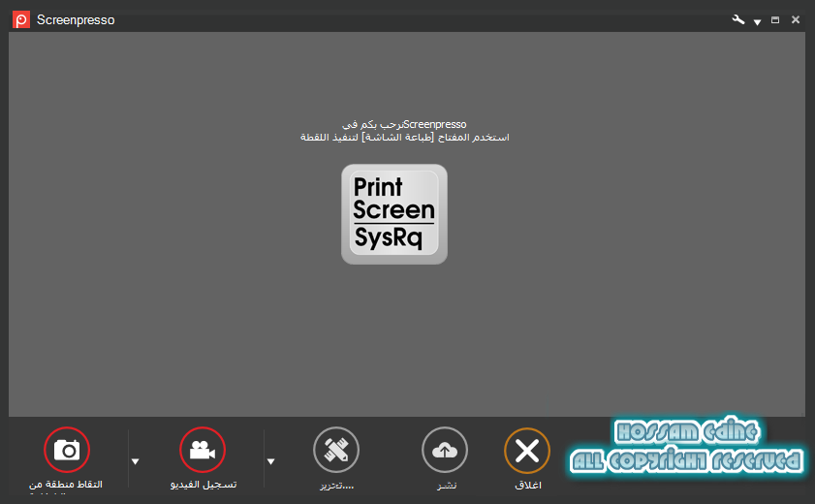Click the Print Screen SysRq key image

[394, 214]
